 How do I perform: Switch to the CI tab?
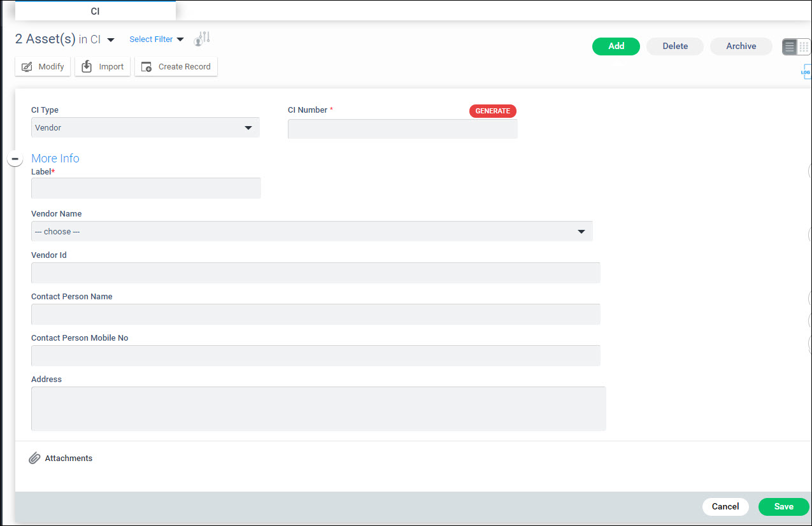pyautogui.click(x=95, y=11)
